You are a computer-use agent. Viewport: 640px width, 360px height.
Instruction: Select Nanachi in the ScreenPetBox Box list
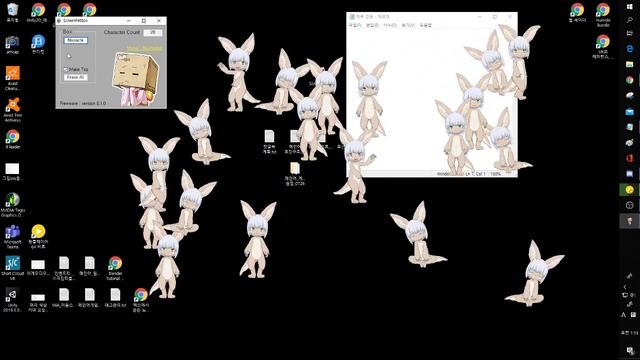pyautogui.click(x=76, y=40)
